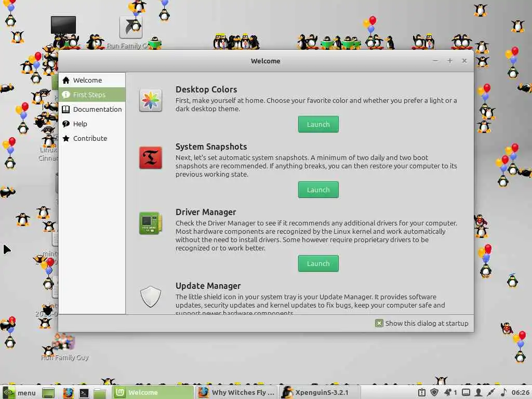
Task: Click the Update Manager shield icon in the list
Action: click(x=150, y=297)
